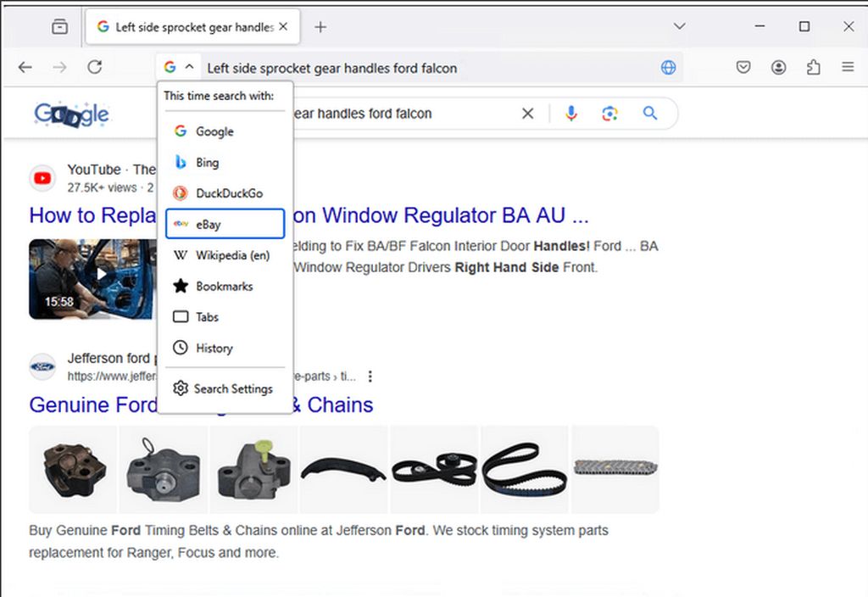The height and width of the screenshot is (597, 868).
Task: Select eBay from search engine list
Action: 225,224
